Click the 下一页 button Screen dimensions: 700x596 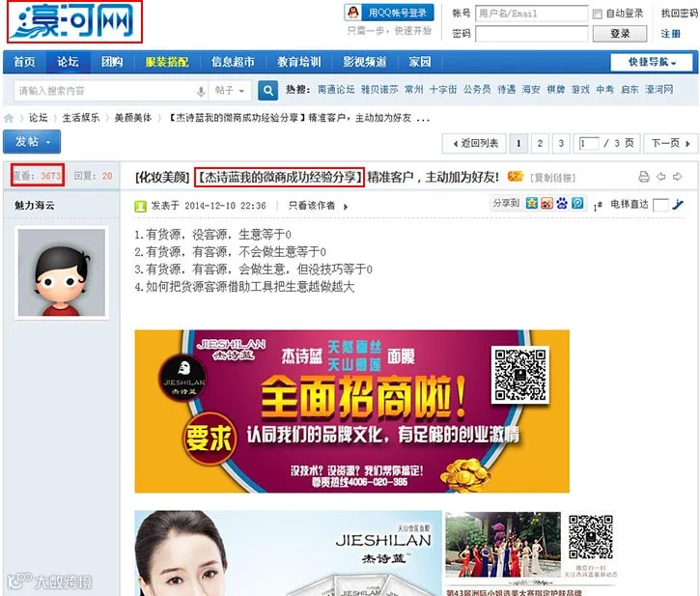click(x=671, y=143)
